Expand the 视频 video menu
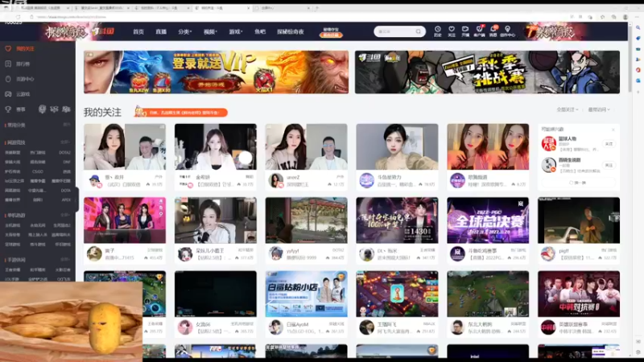The image size is (644, 362). (210, 31)
